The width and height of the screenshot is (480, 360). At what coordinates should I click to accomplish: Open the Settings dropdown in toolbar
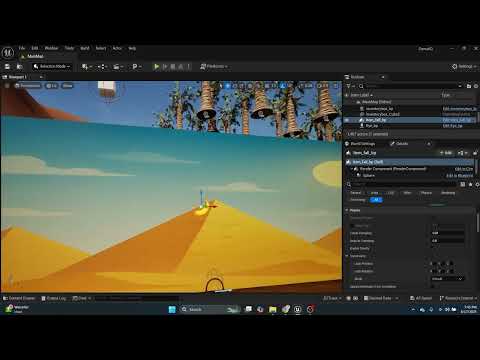(x=464, y=67)
